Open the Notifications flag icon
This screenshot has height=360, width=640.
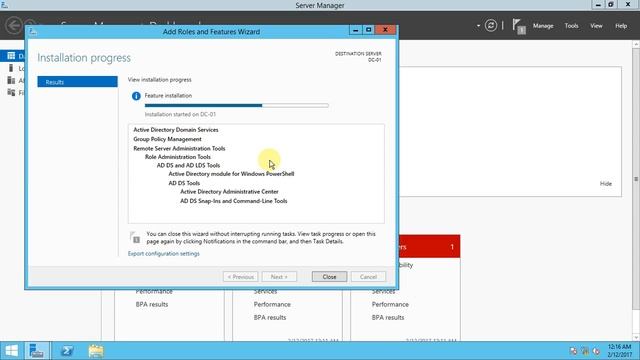(x=519, y=27)
